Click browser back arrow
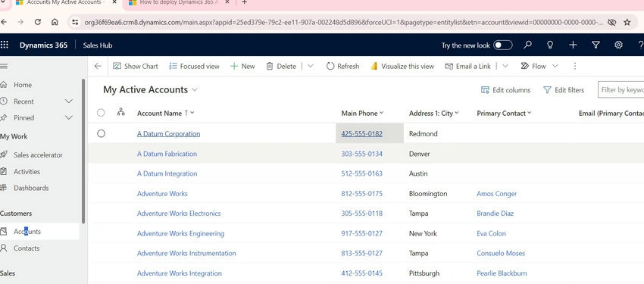644x284 pixels. coord(4,22)
